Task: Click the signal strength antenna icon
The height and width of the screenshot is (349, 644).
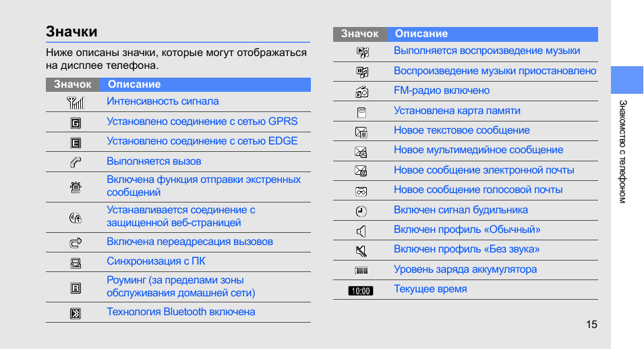Action: tap(75, 103)
